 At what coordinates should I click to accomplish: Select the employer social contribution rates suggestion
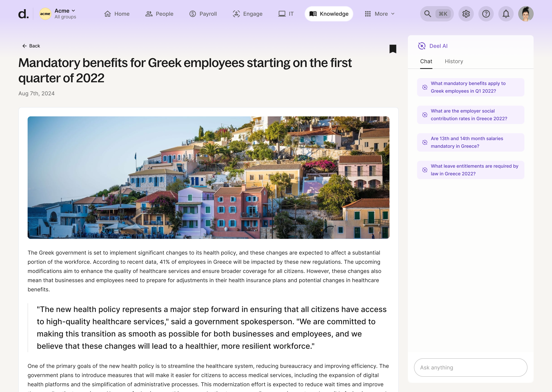470,115
